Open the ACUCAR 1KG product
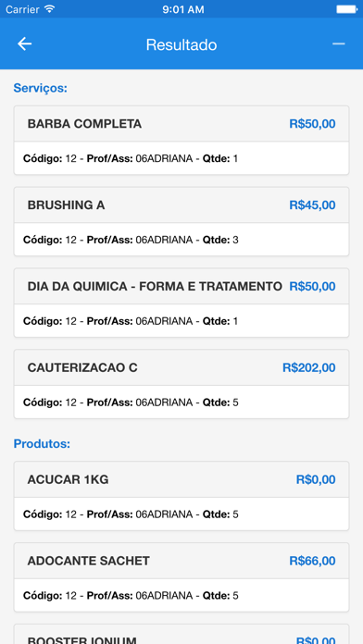This screenshot has width=363, height=644. pos(181,496)
